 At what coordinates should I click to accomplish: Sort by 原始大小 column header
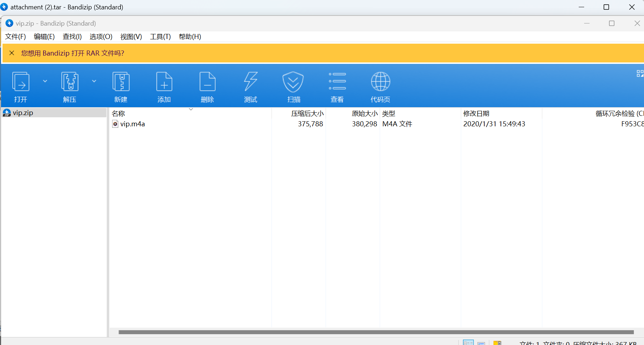coord(365,114)
